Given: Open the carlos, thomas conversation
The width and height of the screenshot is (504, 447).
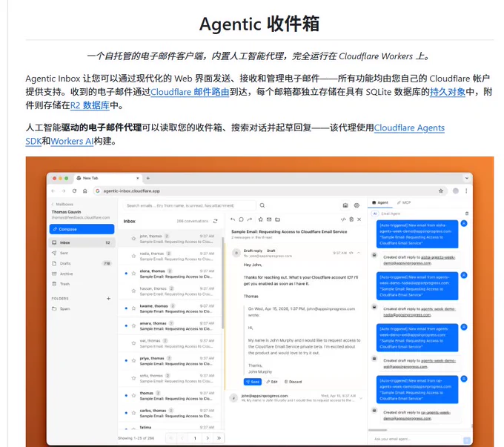Looking at the screenshot, I should click(x=170, y=413).
